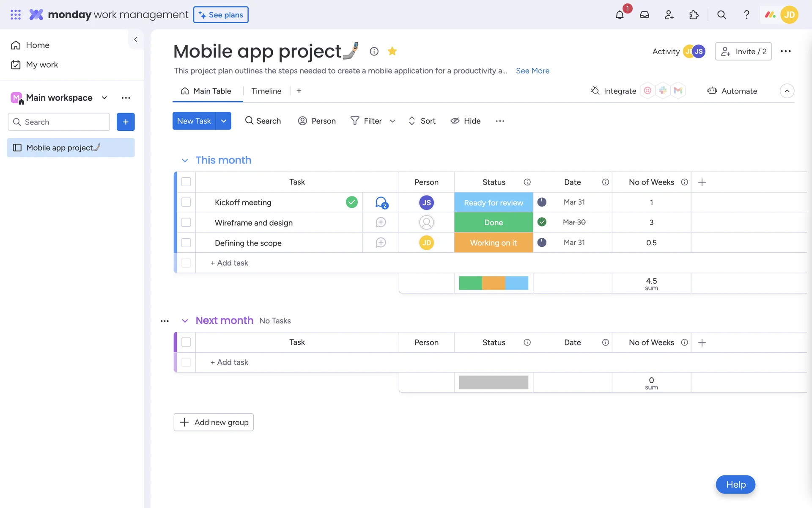Screen dimensions: 812x508
Task: Open board info icon beside title
Action: click(x=374, y=51)
